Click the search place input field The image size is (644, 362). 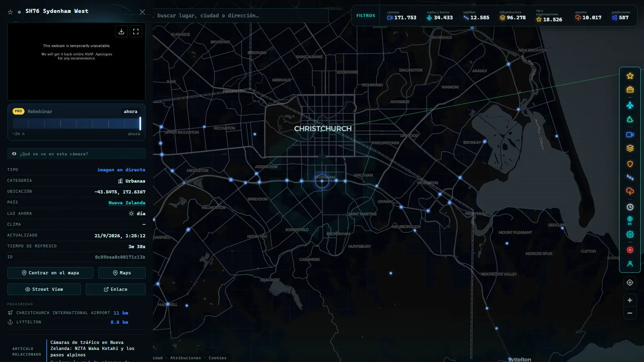pos(241,16)
